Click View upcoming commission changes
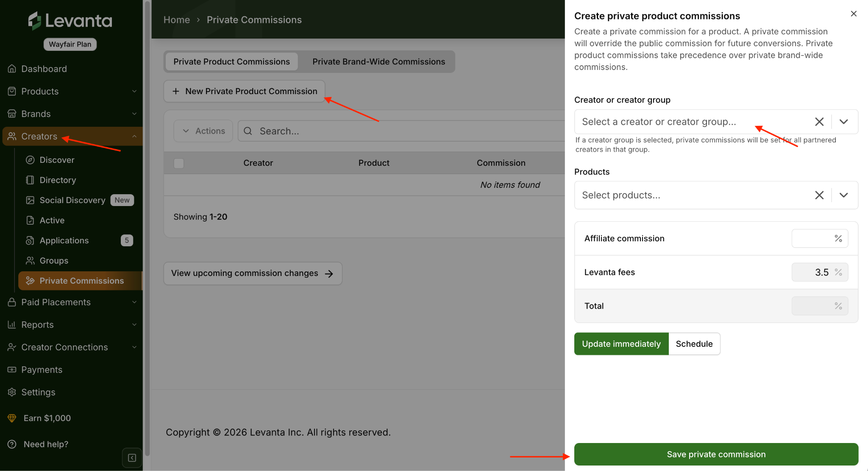The height and width of the screenshot is (471, 868). 253,273
